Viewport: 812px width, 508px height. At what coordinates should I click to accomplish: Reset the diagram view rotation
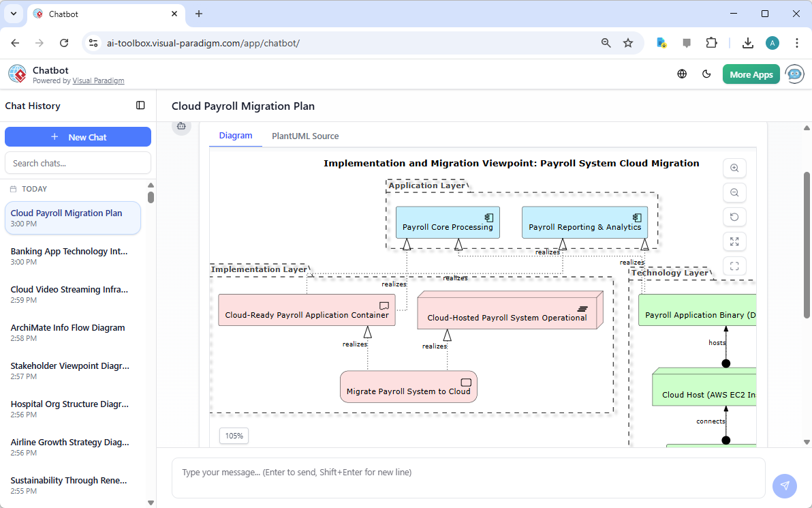click(x=734, y=217)
